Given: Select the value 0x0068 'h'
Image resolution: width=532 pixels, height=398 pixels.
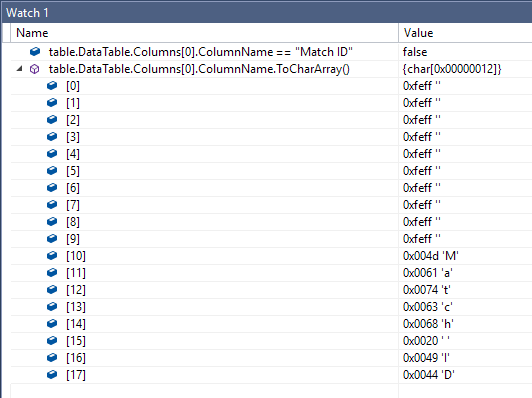Looking at the screenshot, I should (x=428, y=324).
